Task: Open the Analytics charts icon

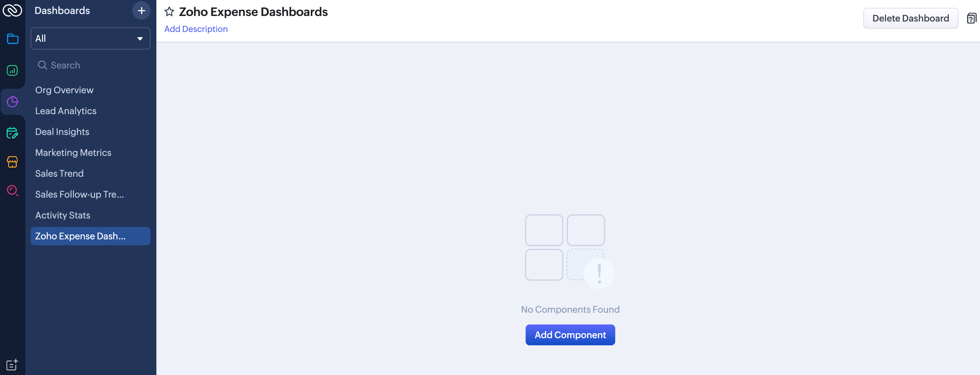Action: coord(13,70)
